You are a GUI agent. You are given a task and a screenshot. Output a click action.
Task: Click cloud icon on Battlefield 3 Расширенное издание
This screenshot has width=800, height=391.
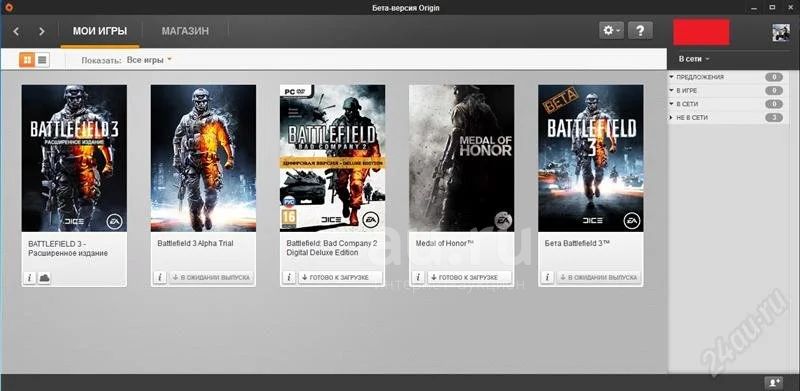pos(44,278)
